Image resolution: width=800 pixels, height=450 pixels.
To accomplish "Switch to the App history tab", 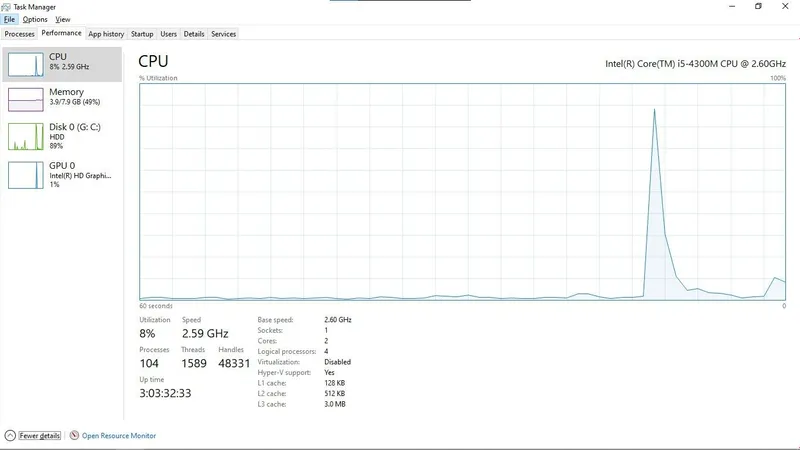I will point(106,34).
